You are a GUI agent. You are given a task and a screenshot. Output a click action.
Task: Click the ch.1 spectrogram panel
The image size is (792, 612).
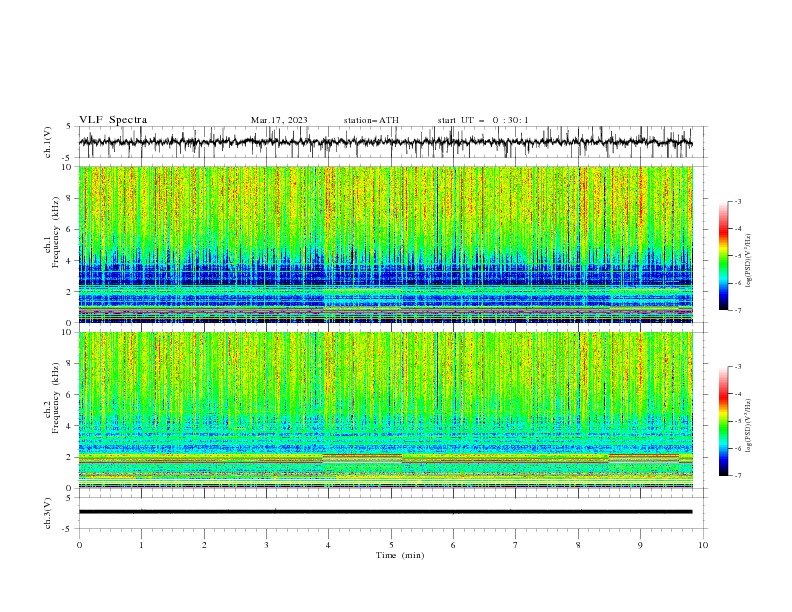[385, 244]
